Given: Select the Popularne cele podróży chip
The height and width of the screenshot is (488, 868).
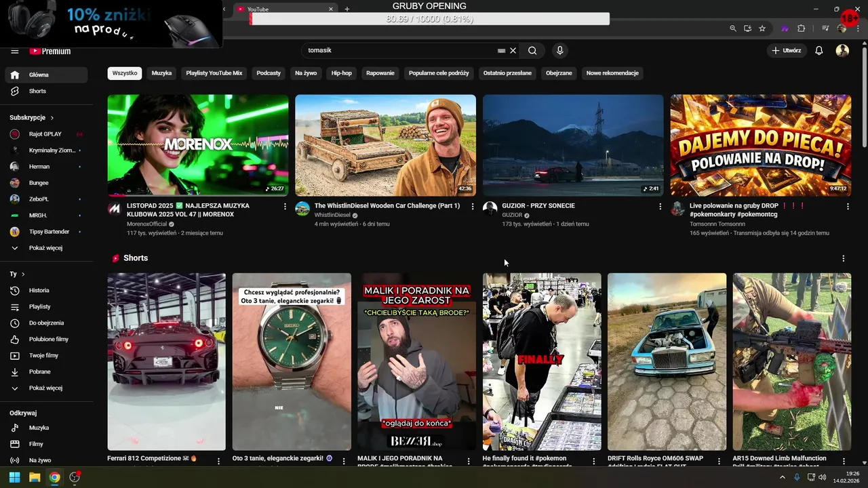Looking at the screenshot, I should coord(439,73).
